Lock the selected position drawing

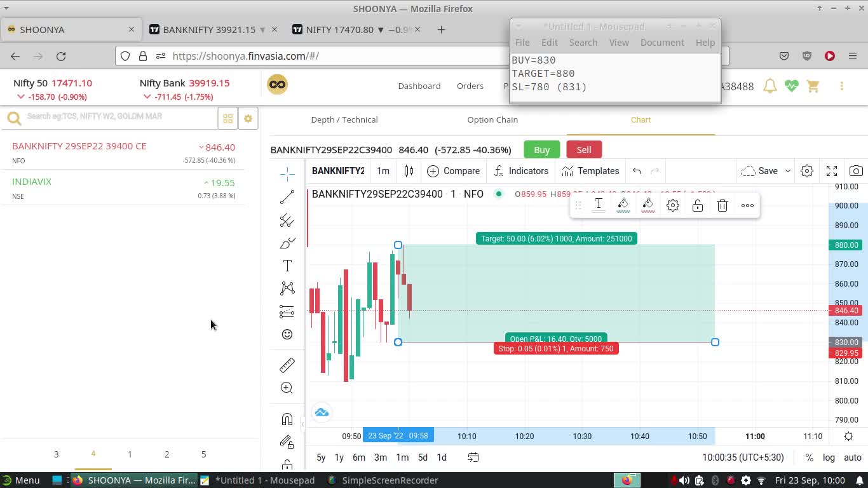click(698, 205)
